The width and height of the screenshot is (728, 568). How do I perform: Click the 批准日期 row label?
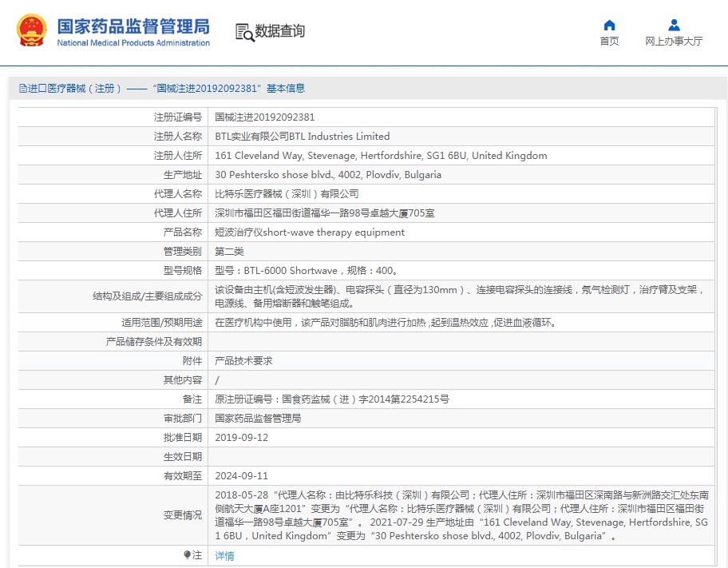tap(183, 438)
